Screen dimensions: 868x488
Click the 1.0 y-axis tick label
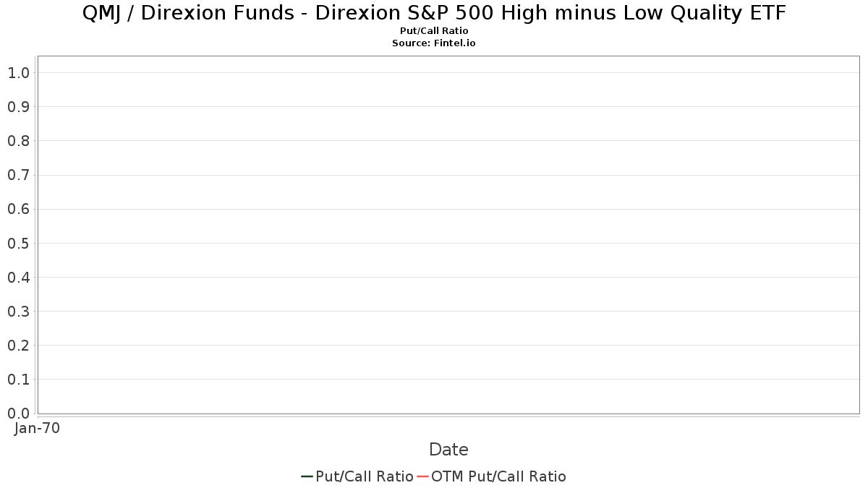pos(18,73)
